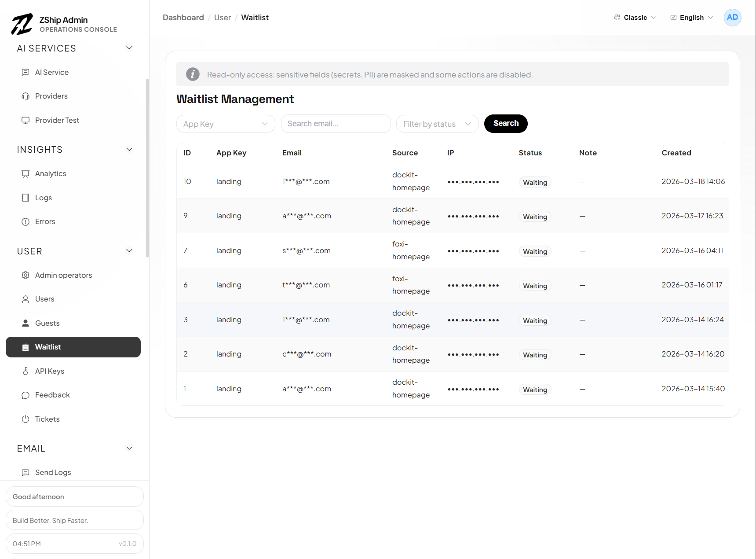The width and height of the screenshot is (756, 559).
Task: Open Tickets via power icon
Action: click(26, 419)
